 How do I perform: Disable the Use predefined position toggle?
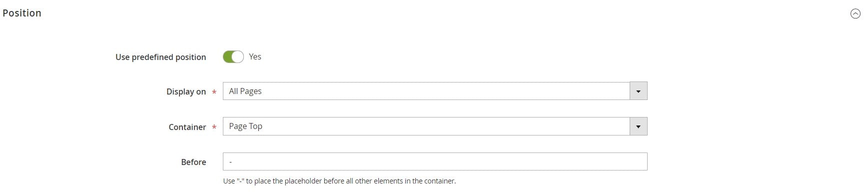point(233,57)
